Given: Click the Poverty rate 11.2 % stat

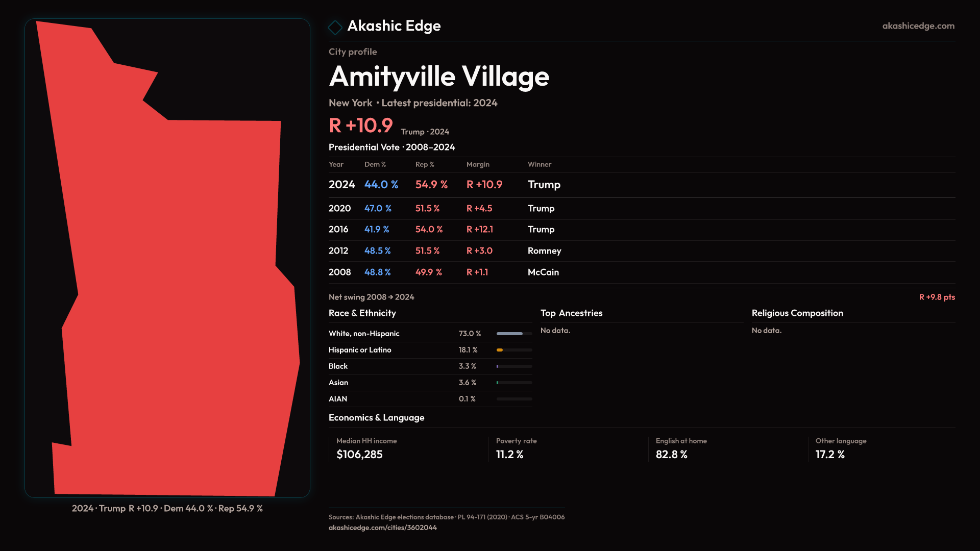Looking at the screenshot, I should 509,455.
